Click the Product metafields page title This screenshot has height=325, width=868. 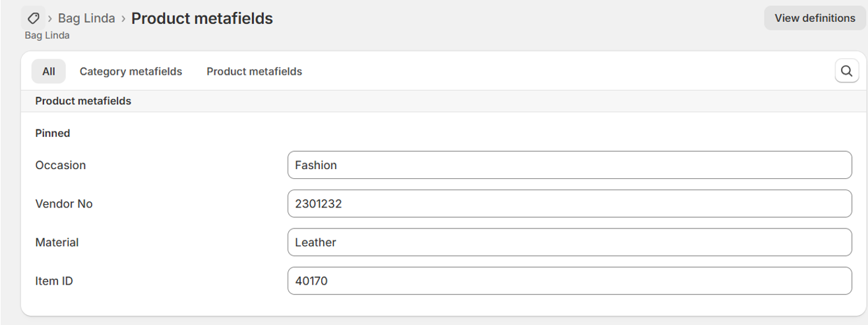pos(202,18)
